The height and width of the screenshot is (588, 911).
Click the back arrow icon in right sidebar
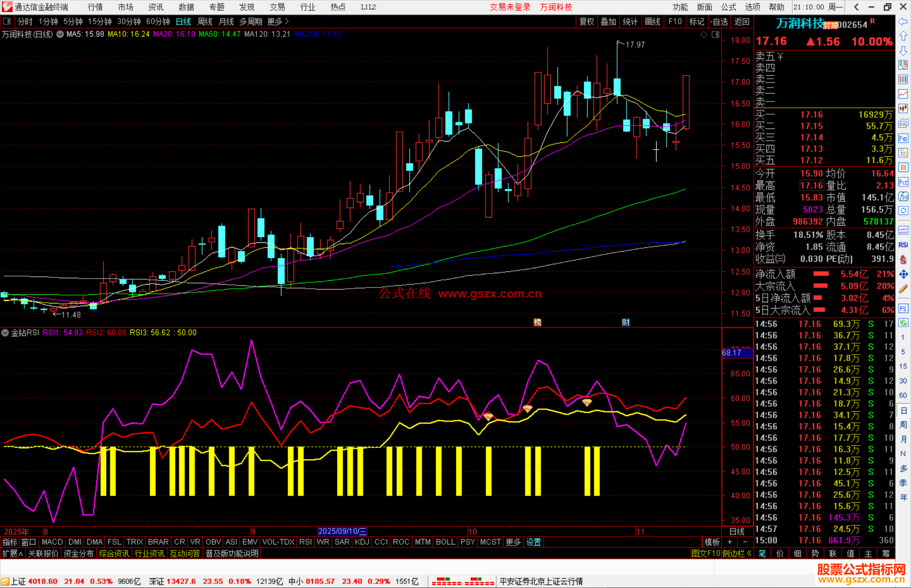(903, 21)
